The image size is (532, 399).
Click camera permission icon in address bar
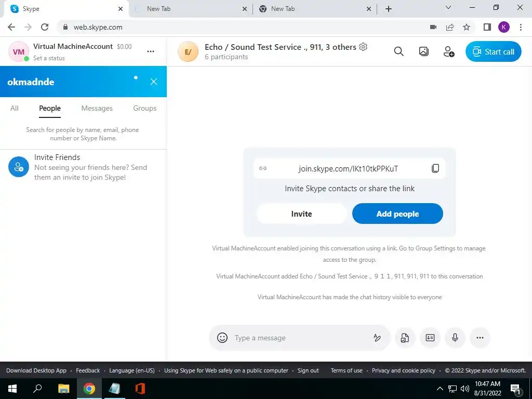[433, 27]
